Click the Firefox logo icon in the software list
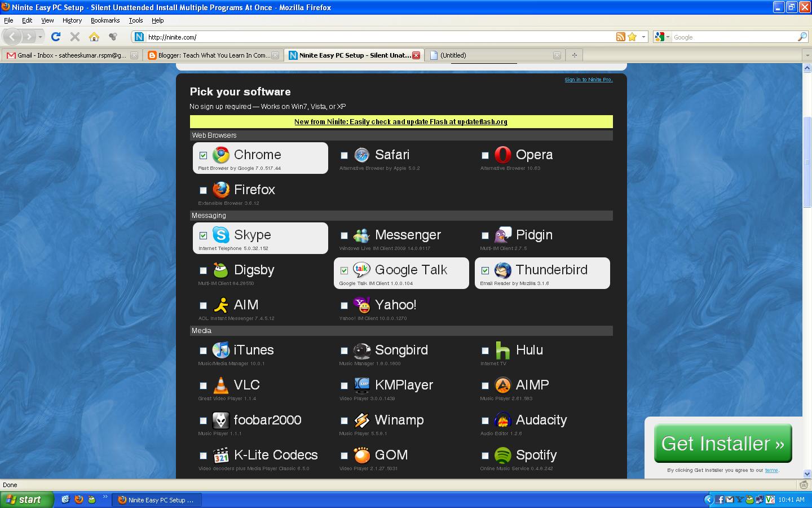 click(220, 190)
